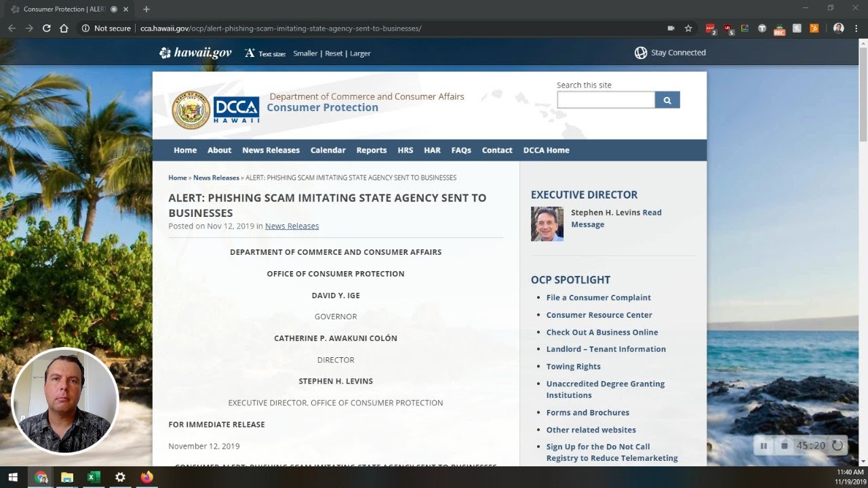Screen dimensions: 868x488
Task: Open Chrome from the taskbar
Action: (x=41, y=477)
